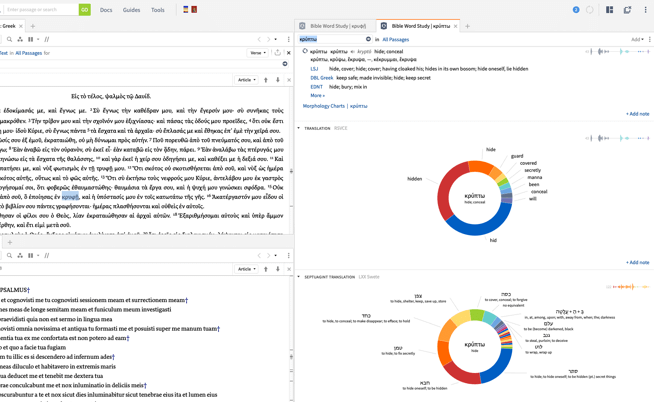Viewport: 654px width, 402px height.
Task: Add a new tab beside the Greek tab
Action: 33,26
